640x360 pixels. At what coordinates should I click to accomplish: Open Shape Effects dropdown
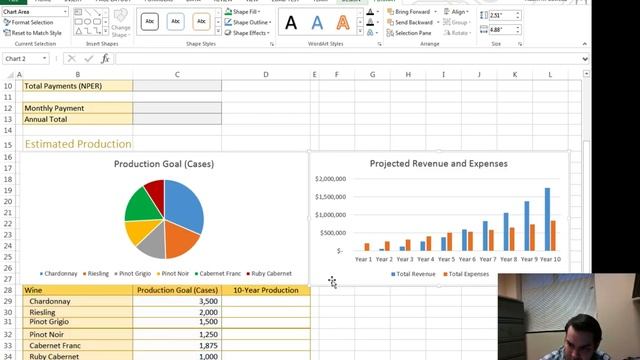[x=247, y=33]
